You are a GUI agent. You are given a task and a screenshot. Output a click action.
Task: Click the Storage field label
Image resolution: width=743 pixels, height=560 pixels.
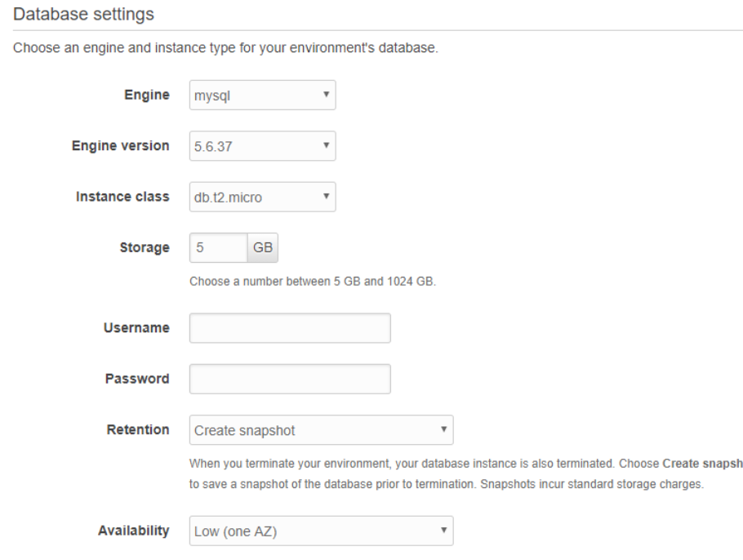point(145,247)
